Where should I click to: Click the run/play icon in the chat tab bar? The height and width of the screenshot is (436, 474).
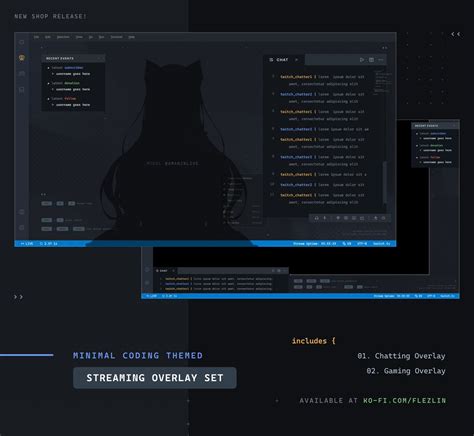(x=362, y=60)
